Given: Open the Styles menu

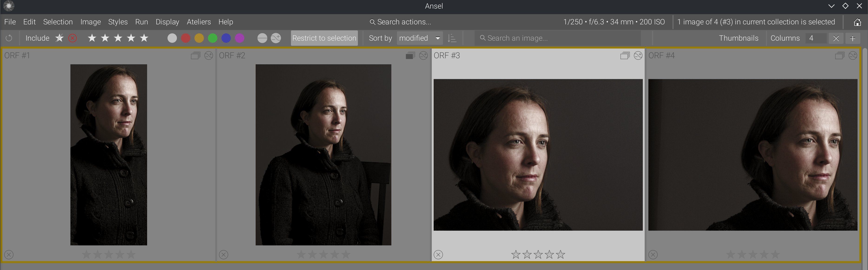Looking at the screenshot, I should tap(118, 22).
